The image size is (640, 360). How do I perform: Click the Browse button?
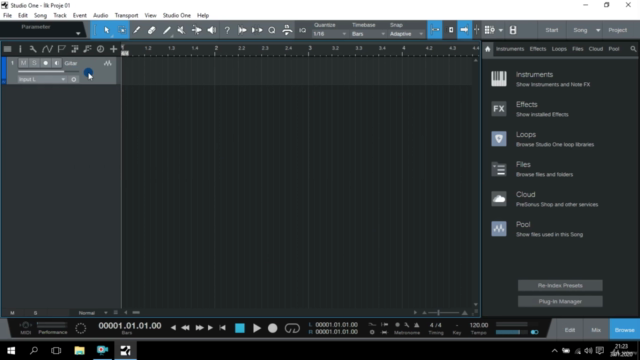(624, 330)
